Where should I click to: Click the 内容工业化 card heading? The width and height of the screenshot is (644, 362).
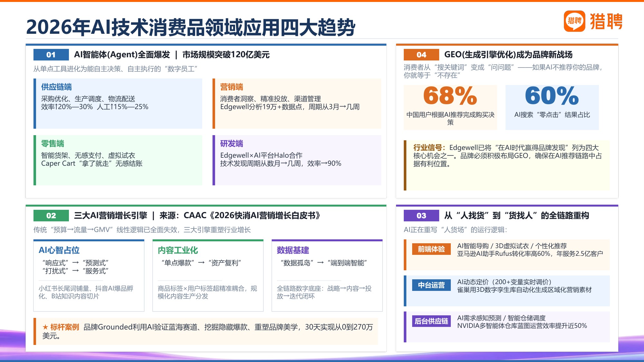pos(178,250)
